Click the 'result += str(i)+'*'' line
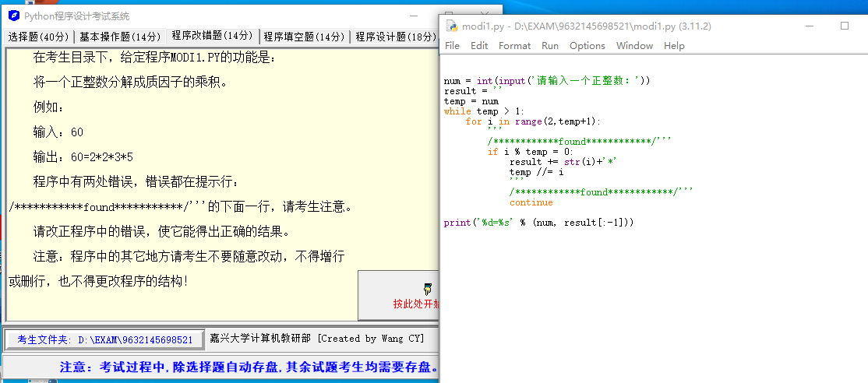868x383 pixels. tap(563, 162)
